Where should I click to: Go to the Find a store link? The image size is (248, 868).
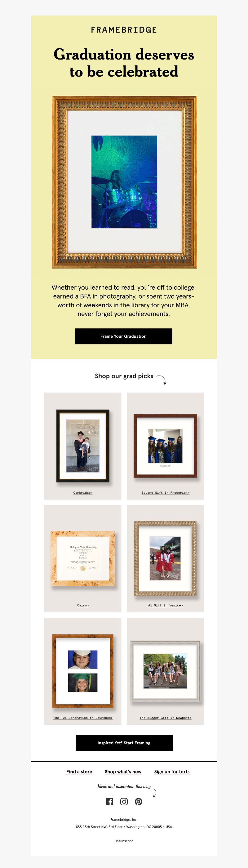[79, 772]
